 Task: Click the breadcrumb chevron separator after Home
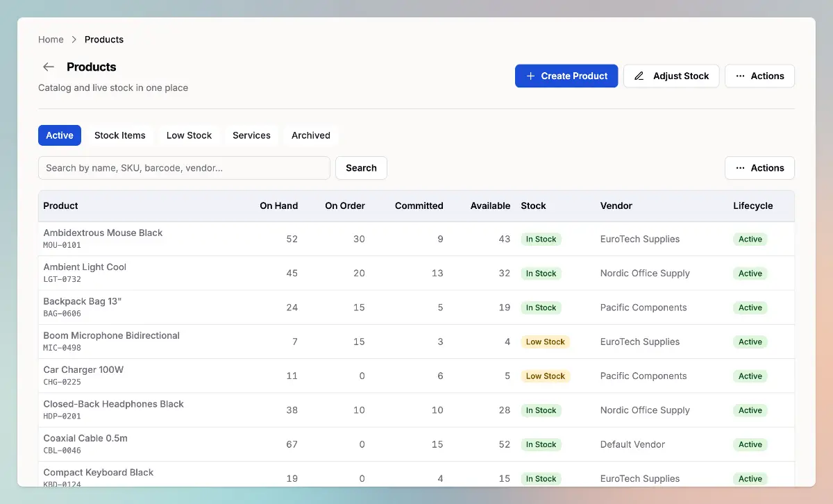click(x=74, y=40)
